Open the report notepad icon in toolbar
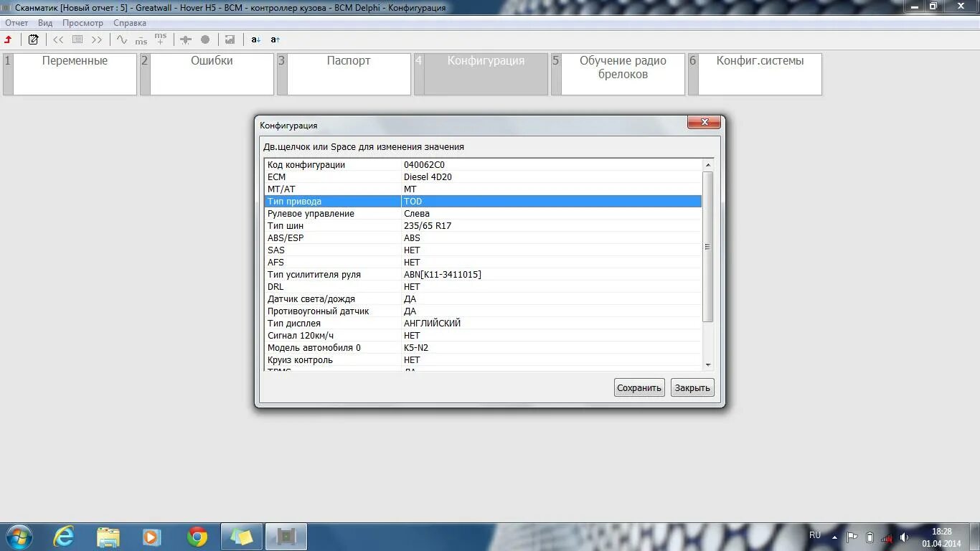Screen dimensions: 980x551 (33, 40)
